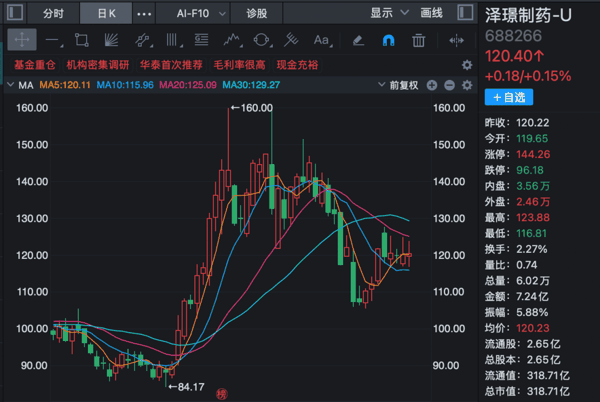The image size is (600, 402).
Task: Click the 华泰首次推荐 tag
Action: point(171,65)
